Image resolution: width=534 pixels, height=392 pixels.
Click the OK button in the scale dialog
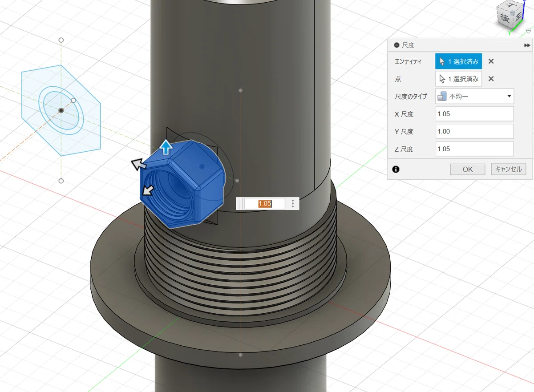(x=468, y=169)
